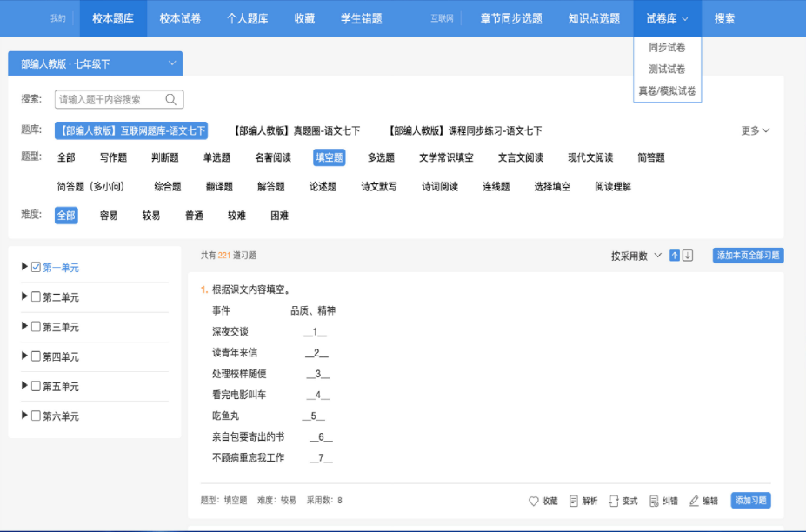This screenshot has height=532, width=806.
Task: Click the 收藏 heart icon on question 1
Action: (534, 501)
